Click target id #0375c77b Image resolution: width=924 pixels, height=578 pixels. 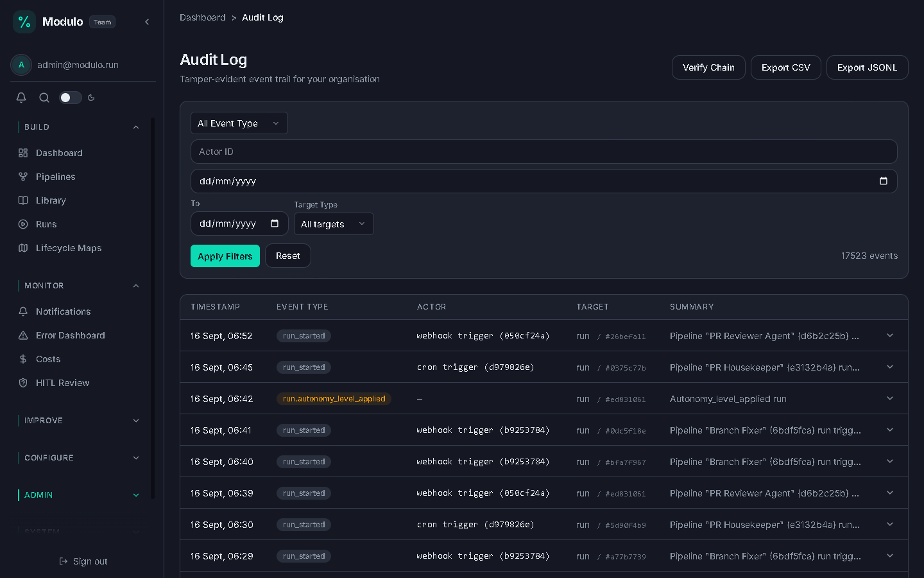tap(626, 368)
